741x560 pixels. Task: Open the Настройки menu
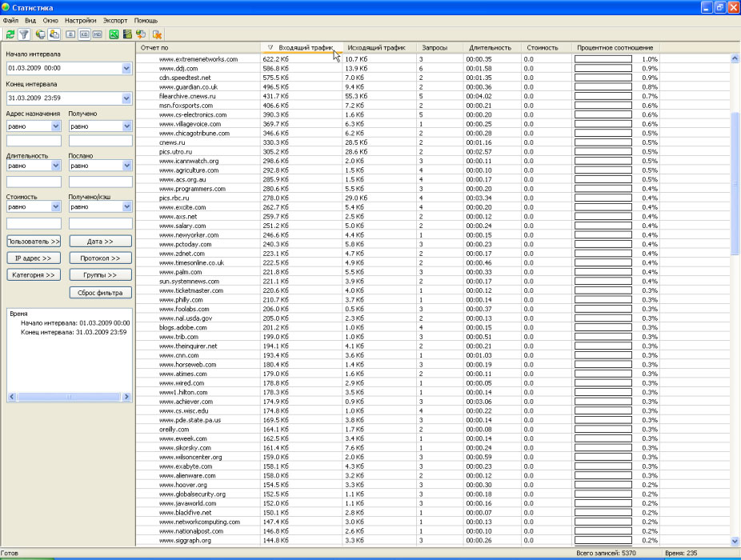coord(80,20)
